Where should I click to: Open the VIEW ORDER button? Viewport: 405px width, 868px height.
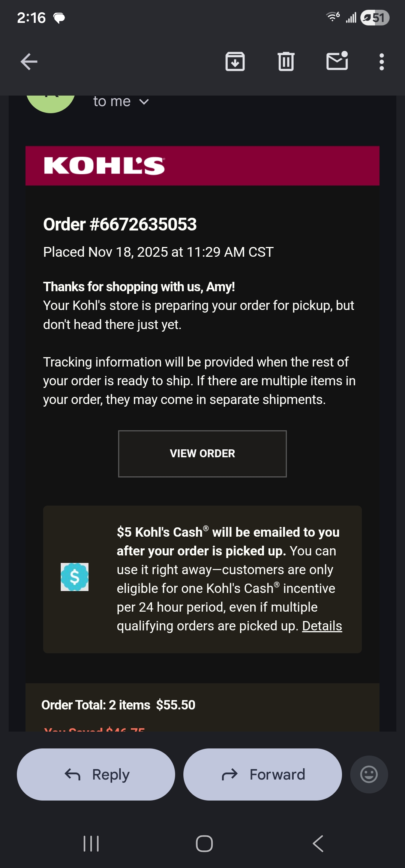pos(202,453)
